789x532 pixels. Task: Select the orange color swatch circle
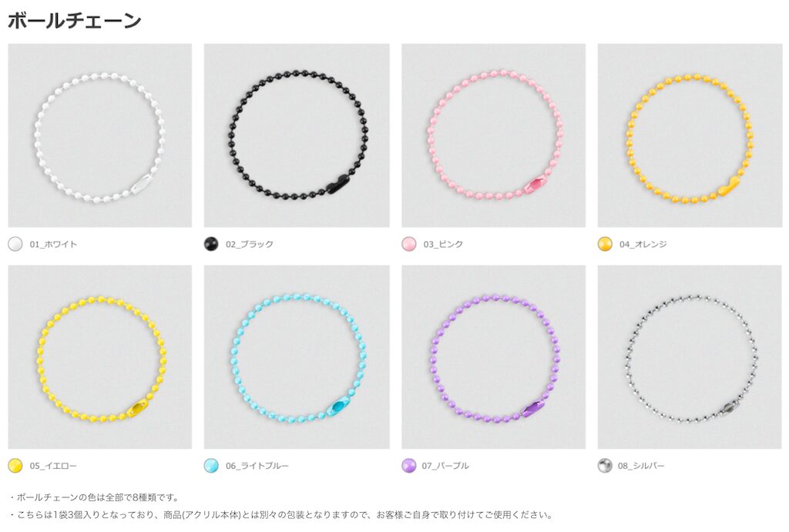point(605,244)
